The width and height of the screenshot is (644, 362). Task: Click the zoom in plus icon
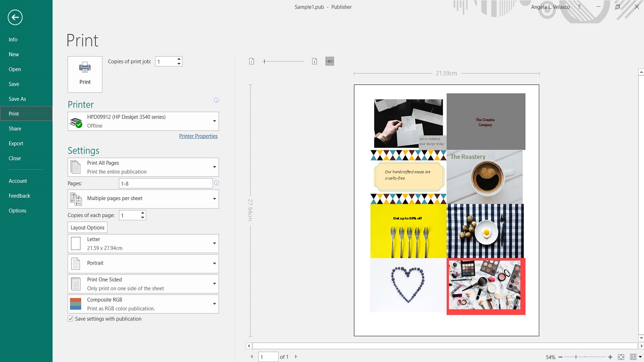tap(610, 357)
